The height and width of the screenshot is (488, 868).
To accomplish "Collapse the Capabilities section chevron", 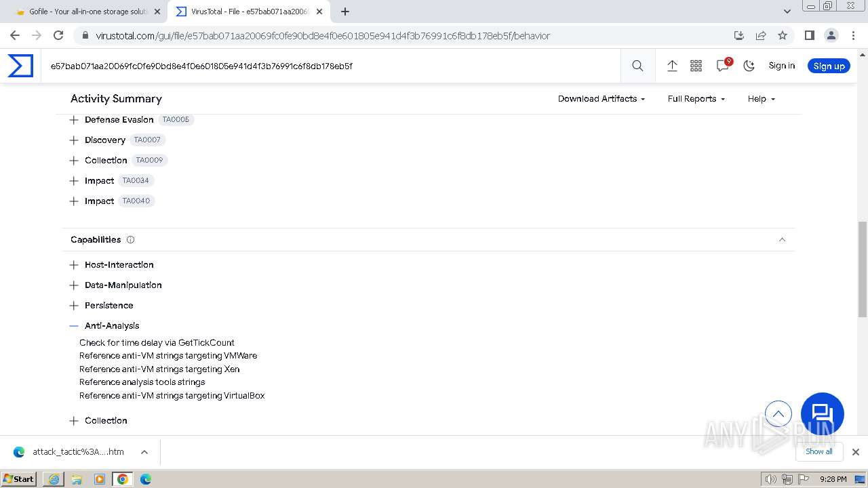I will tap(782, 240).
